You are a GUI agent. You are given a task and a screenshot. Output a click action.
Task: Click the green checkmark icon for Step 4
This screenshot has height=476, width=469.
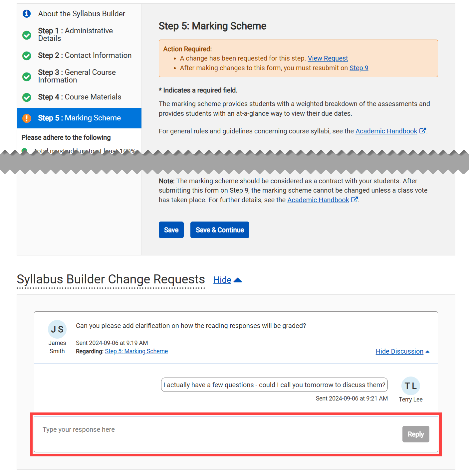pyautogui.click(x=27, y=97)
